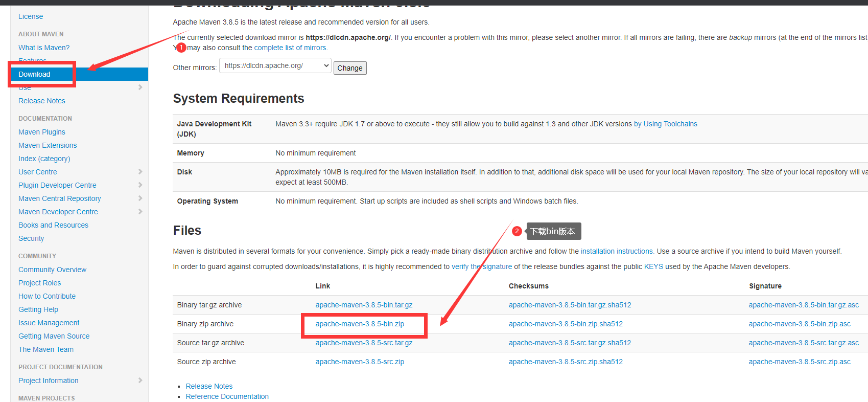Open complete list of mirrors link
This screenshot has height=402, width=868.
(x=290, y=48)
